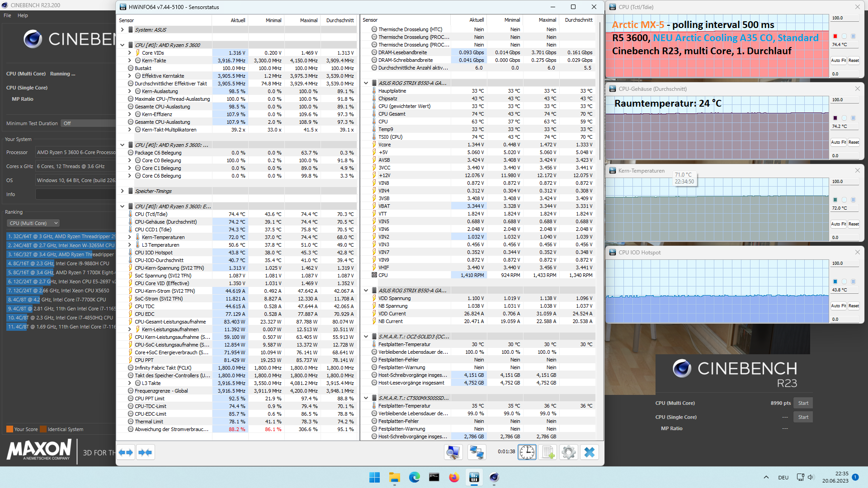This screenshot has height=488, width=868.
Task: Toggle the Your Score checkbox
Action: tap(9, 429)
